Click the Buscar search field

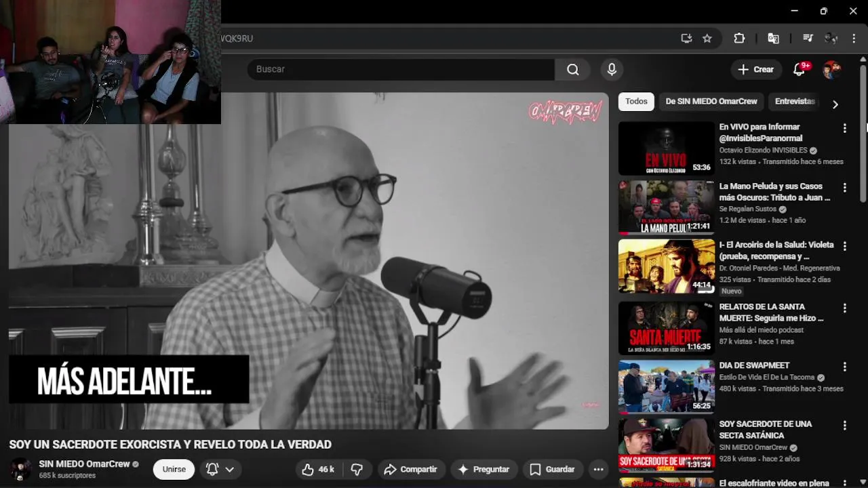(x=401, y=69)
